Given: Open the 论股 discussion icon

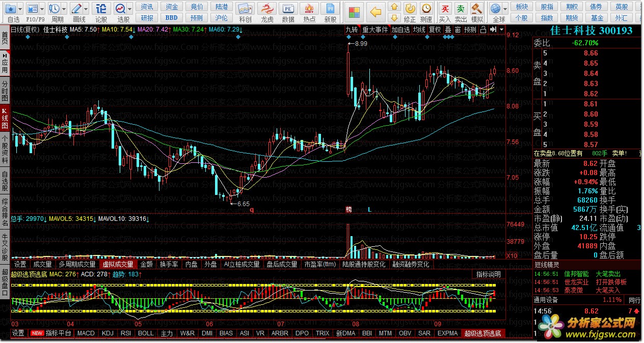Looking at the screenshot, I should coord(101,9).
